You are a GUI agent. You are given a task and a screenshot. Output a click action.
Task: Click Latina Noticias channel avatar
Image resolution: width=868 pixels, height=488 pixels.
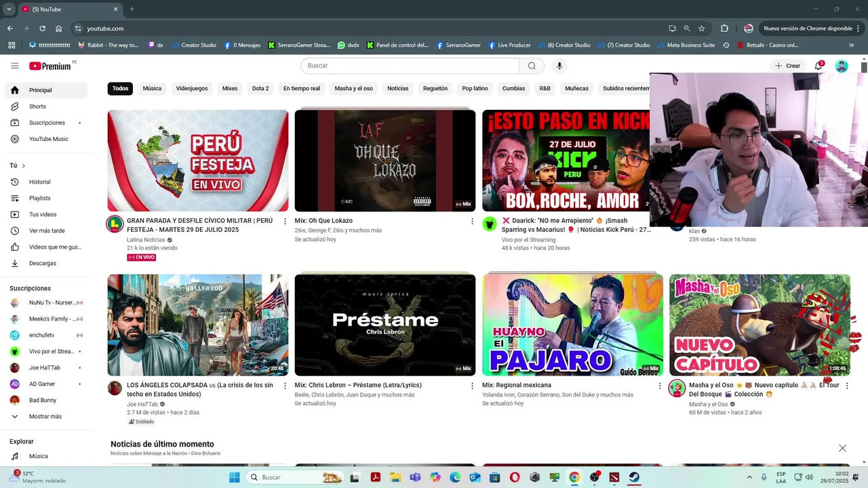pyautogui.click(x=115, y=224)
